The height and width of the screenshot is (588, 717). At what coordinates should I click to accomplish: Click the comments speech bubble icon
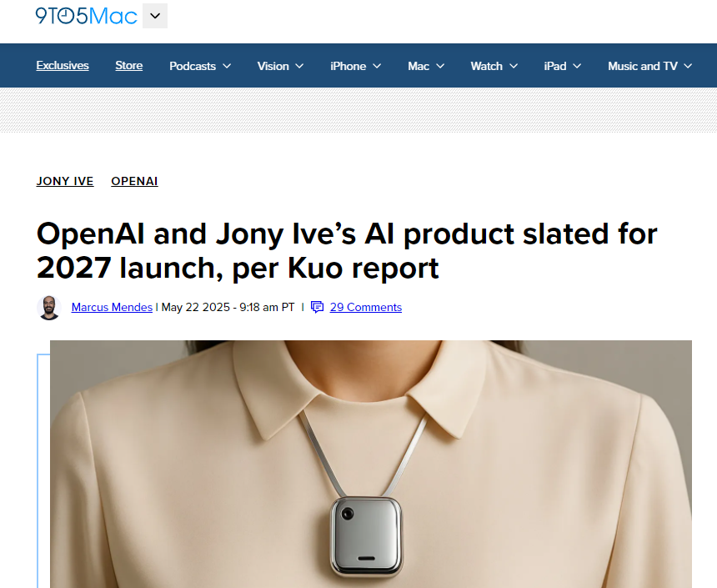317,307
